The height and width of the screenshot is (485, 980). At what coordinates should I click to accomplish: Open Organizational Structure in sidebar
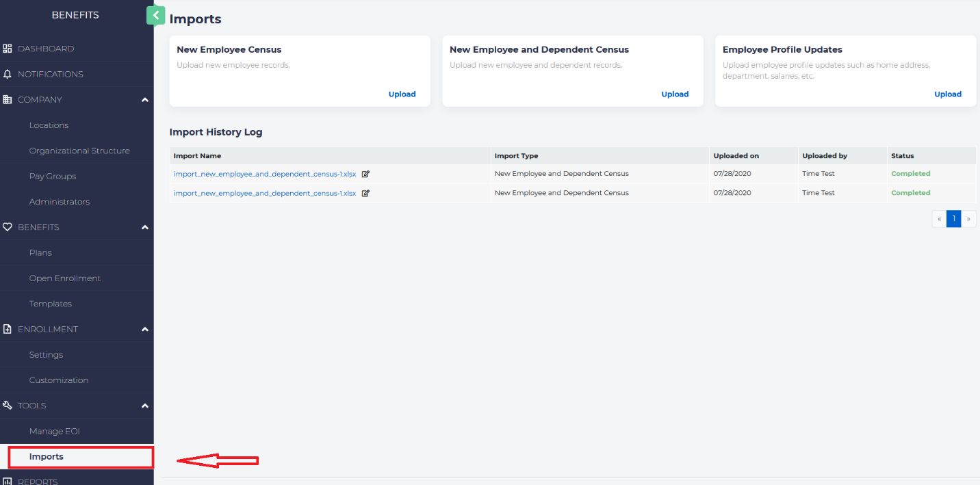tap(79, 150)
